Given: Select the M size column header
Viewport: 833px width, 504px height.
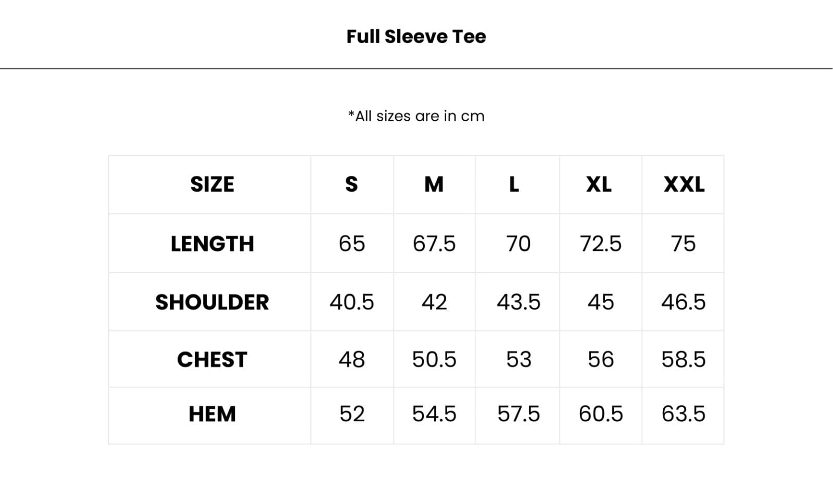Looking at the screenshot, I should coord(434,184).
